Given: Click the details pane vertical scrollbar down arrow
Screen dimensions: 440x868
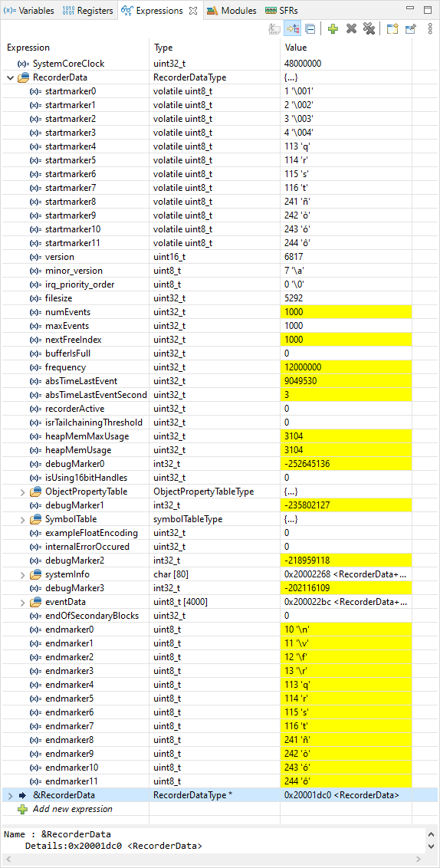Looking at the screenshot, I should tap(431, 847).
